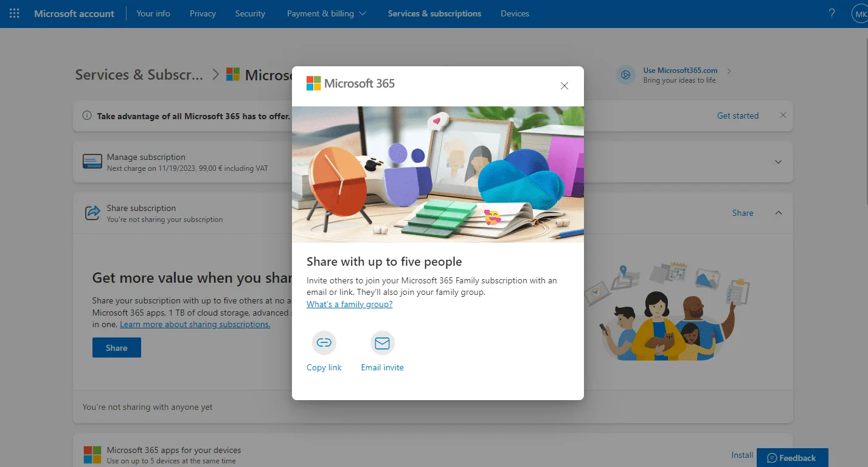Click the Use Microsoft365.com link
Viewport: 868px width, 467px height.
pos(680,71)
